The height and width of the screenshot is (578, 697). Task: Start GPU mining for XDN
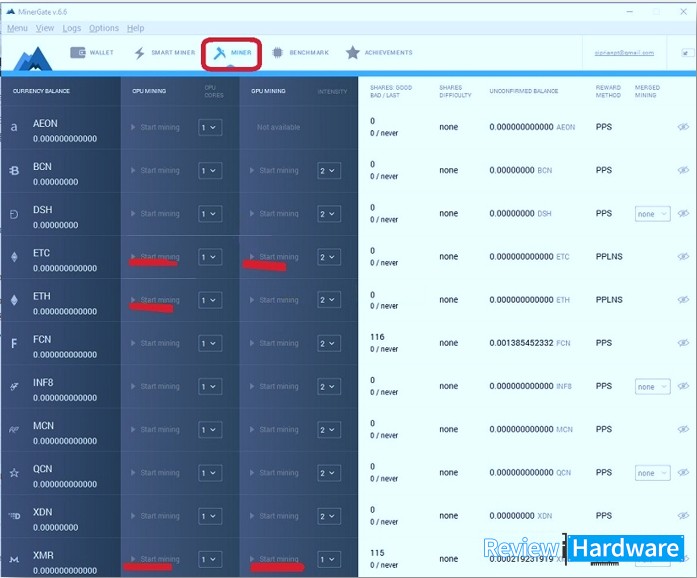coord(274,516)
